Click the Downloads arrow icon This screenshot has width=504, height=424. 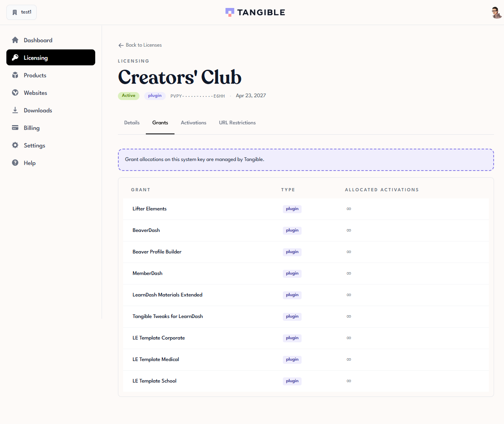point(15,110)
